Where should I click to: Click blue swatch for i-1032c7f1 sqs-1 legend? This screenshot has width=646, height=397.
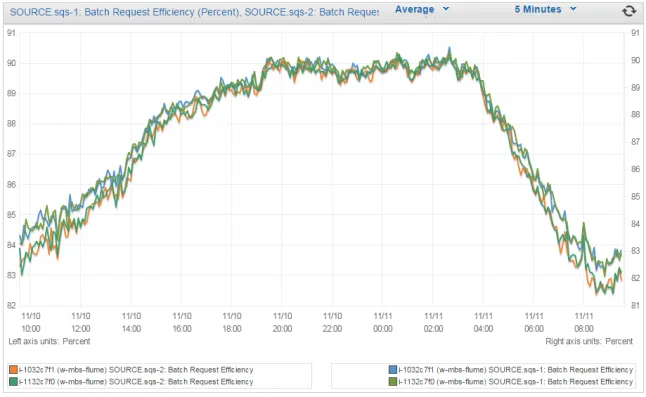(x=393, y=369)
